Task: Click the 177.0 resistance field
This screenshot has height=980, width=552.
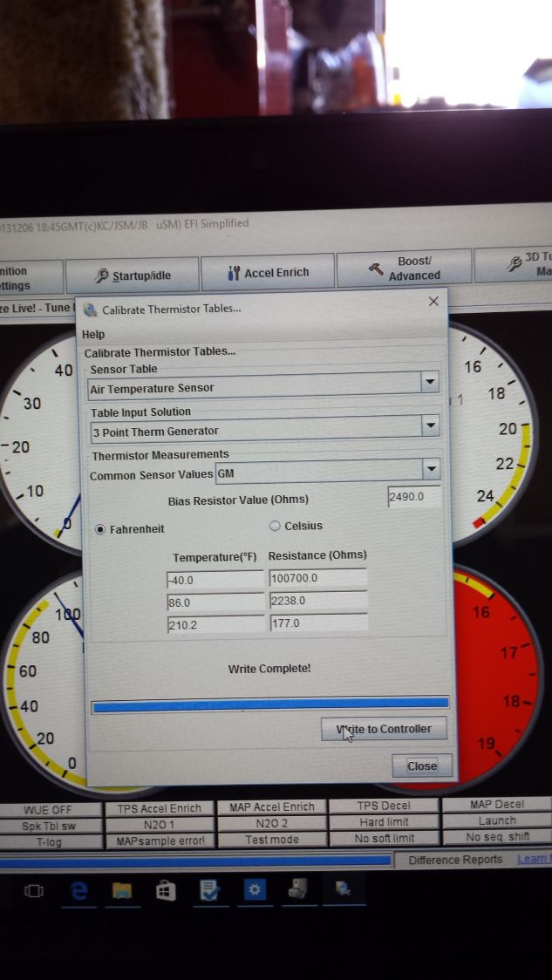Action: point(318,623)
